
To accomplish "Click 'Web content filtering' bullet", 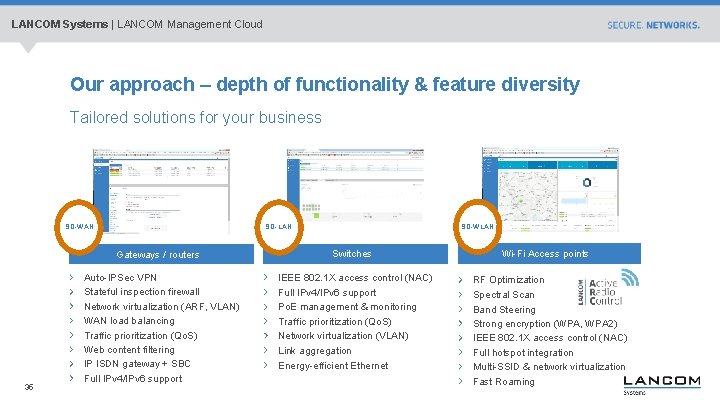I will pyautogui.click(x=129, y=349).
